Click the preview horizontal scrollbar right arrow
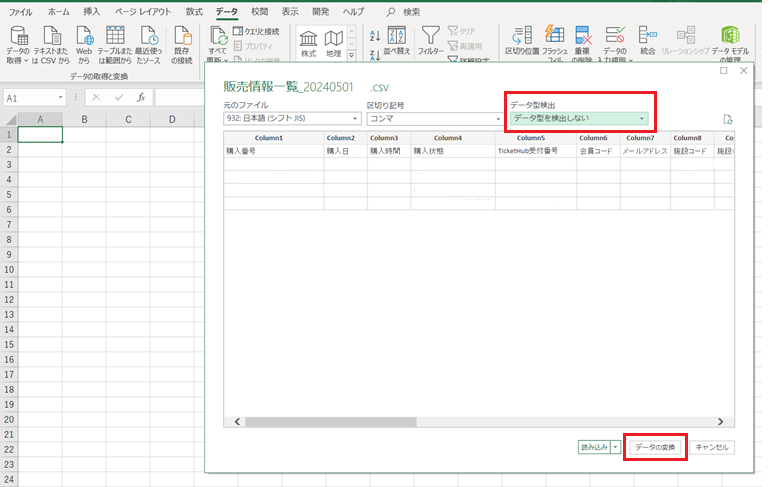The height and width of the screenshot is (487, 771). pyautogui.click(x=720, y=422)
